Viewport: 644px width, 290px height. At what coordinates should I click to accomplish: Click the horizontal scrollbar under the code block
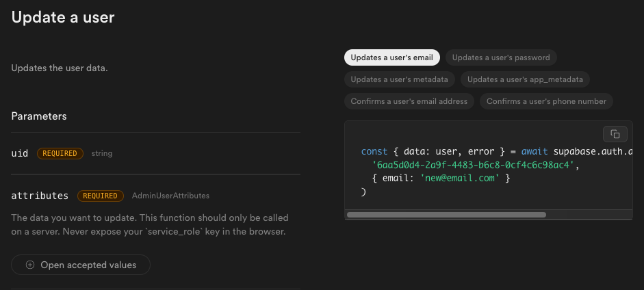coord(446,215)
